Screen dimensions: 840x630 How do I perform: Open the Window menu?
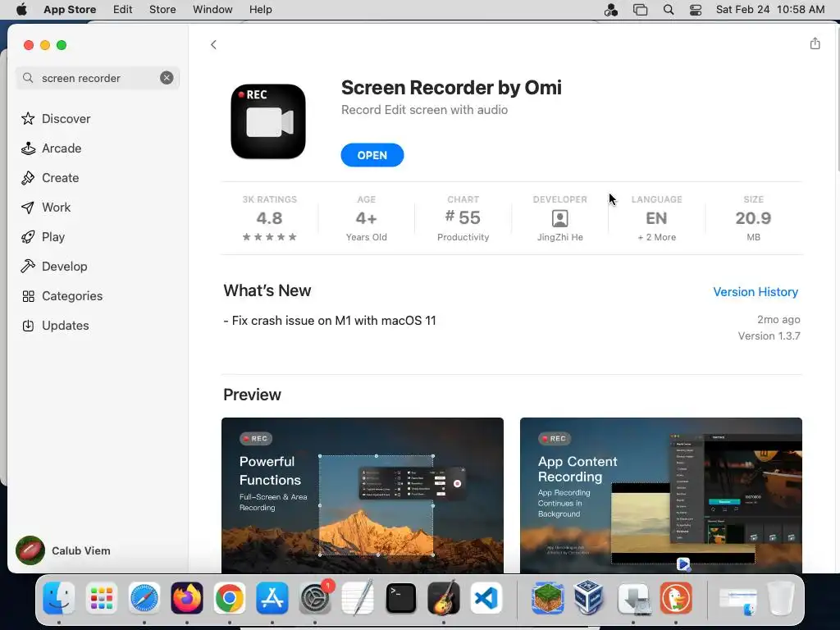pyautogui.click(x=212, y=9)
